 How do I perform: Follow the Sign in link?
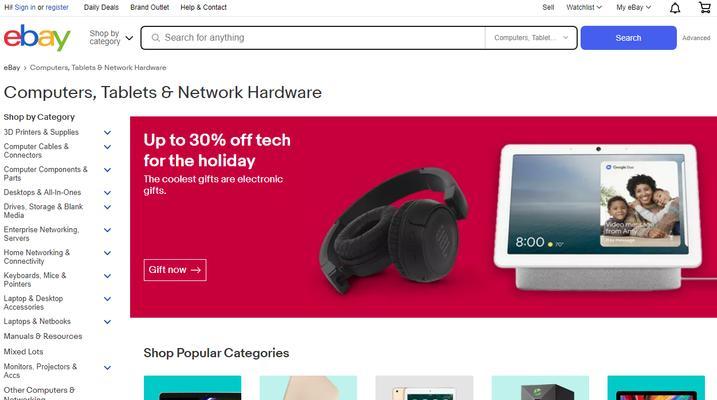tap(25, 7)
